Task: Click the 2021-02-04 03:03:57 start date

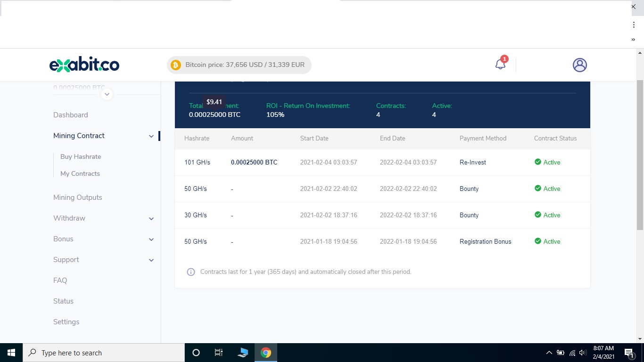Action: [329, 162]
